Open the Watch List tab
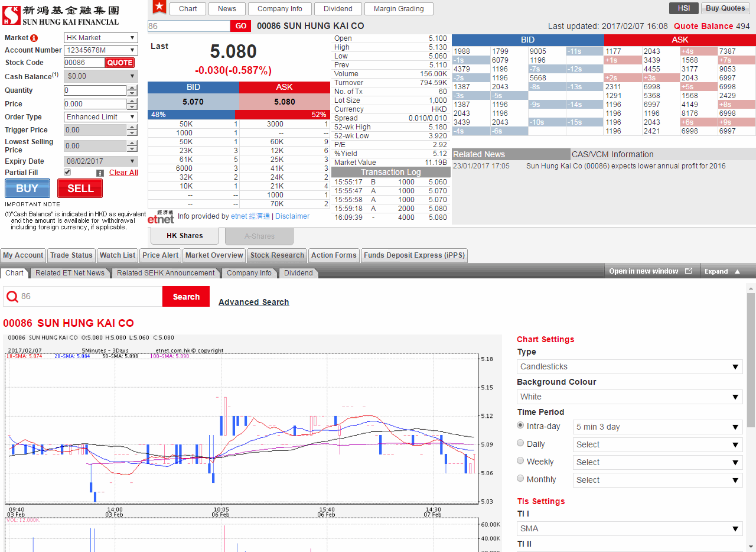 (118, 255)
